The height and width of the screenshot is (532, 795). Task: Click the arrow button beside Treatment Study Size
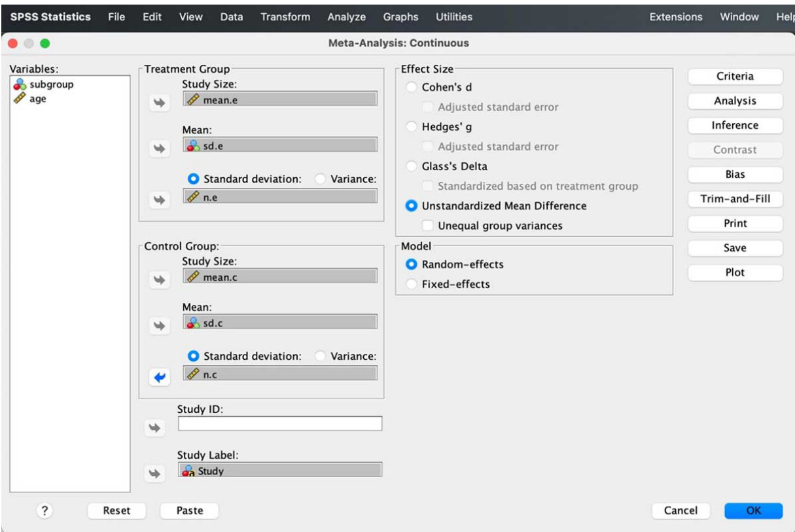tap(160, 101)
